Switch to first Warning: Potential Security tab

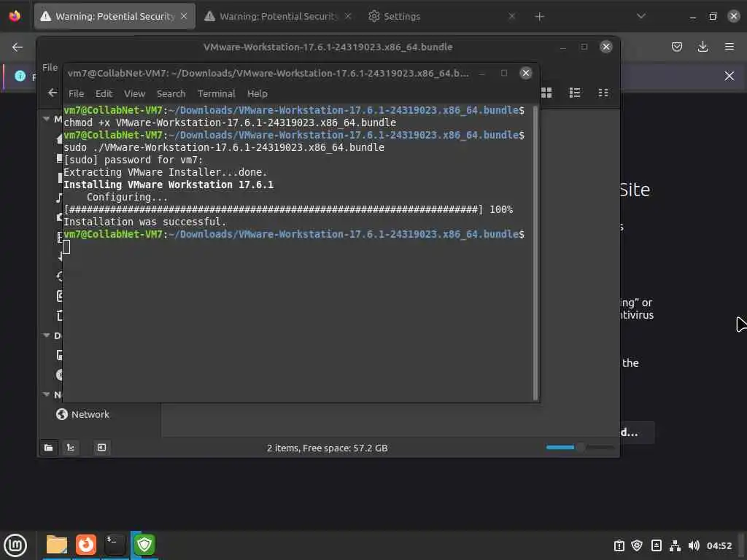(115, 16)
